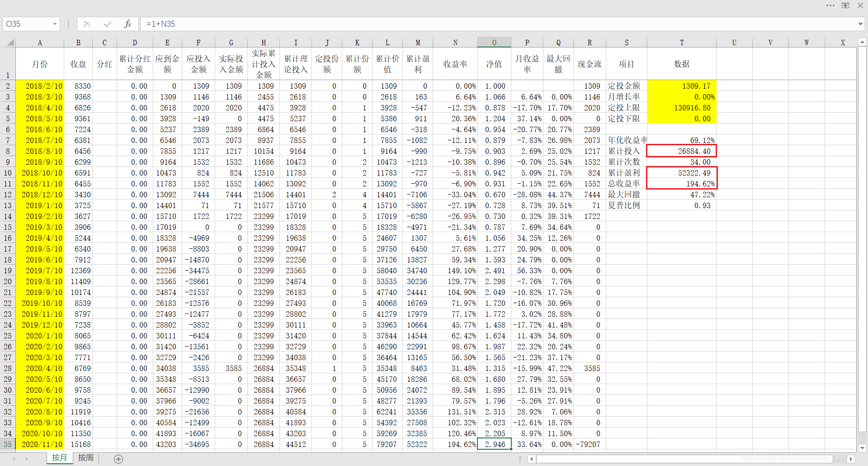Select the 累计盈利 value 52322.49
The height and width of the screenshot is (466, 868).
[x=682, y=173]
